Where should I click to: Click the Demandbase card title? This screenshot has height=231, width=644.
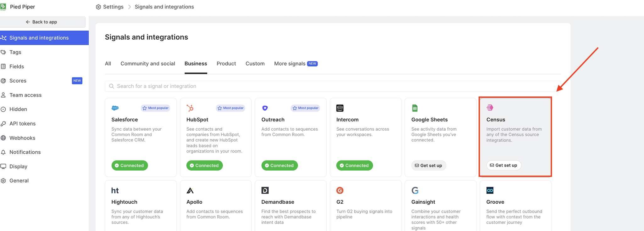(278, 202)
